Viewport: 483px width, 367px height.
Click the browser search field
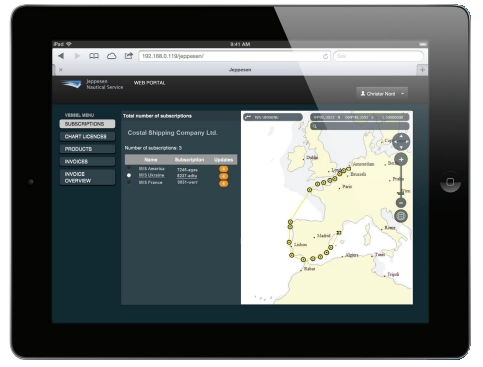pyautogui.click(x=378, y=56)
